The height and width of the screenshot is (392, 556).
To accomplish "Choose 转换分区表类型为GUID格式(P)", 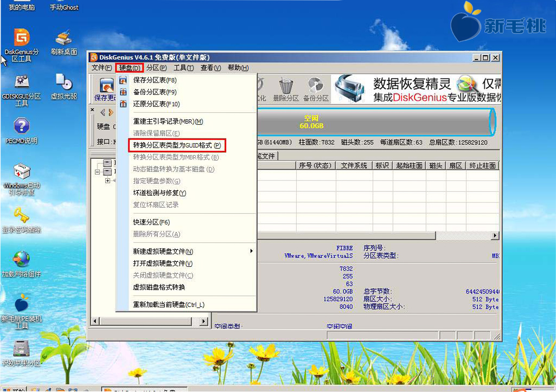I will [177, 145].
